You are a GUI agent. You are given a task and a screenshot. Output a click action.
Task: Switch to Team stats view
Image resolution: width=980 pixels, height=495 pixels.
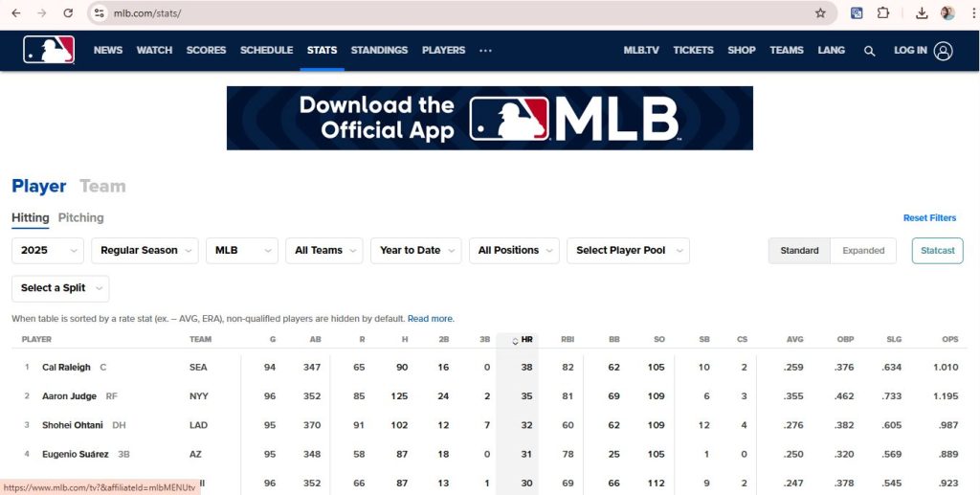coord(102,187)
